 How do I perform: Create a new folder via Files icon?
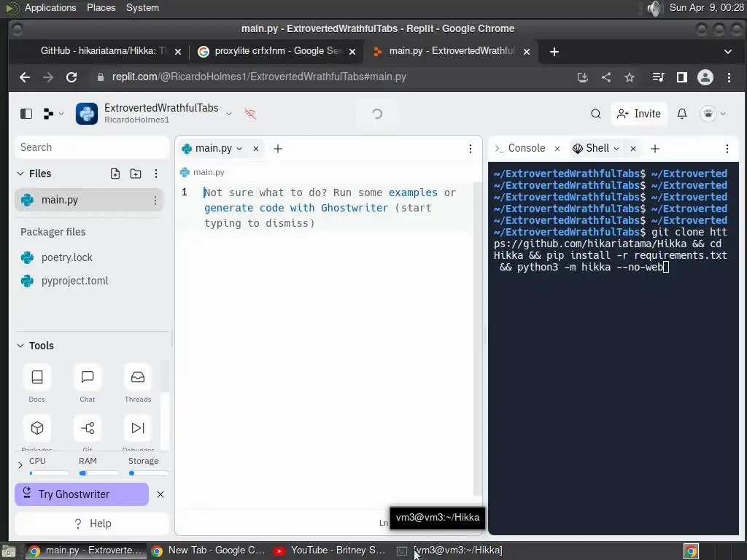coord(136,174)
